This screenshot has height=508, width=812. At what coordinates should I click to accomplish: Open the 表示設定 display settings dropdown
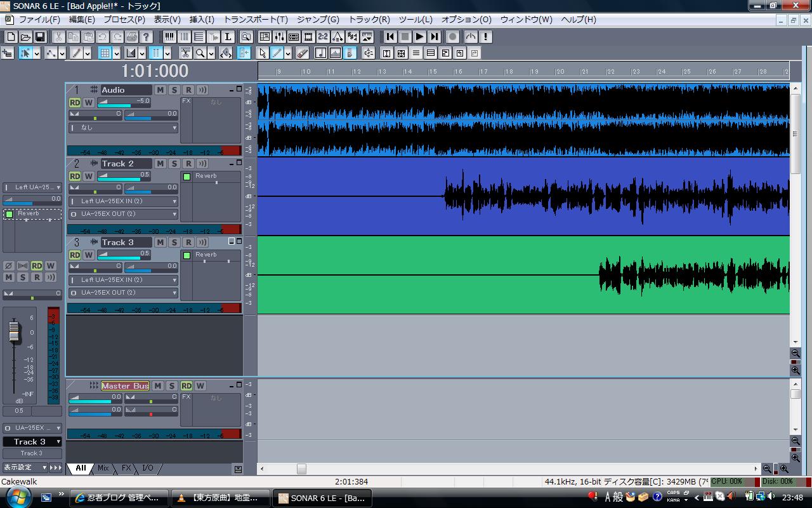pyautogui.click(x=25, y=468)
